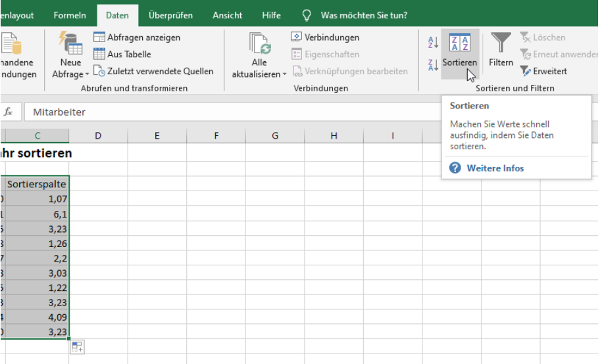Open the Seitenlayout tab
600x364 pixels.
tap(17, 15)
